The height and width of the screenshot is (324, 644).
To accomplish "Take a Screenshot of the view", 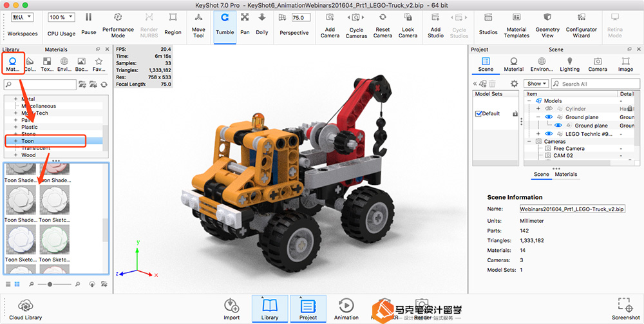I will (625, 309).
